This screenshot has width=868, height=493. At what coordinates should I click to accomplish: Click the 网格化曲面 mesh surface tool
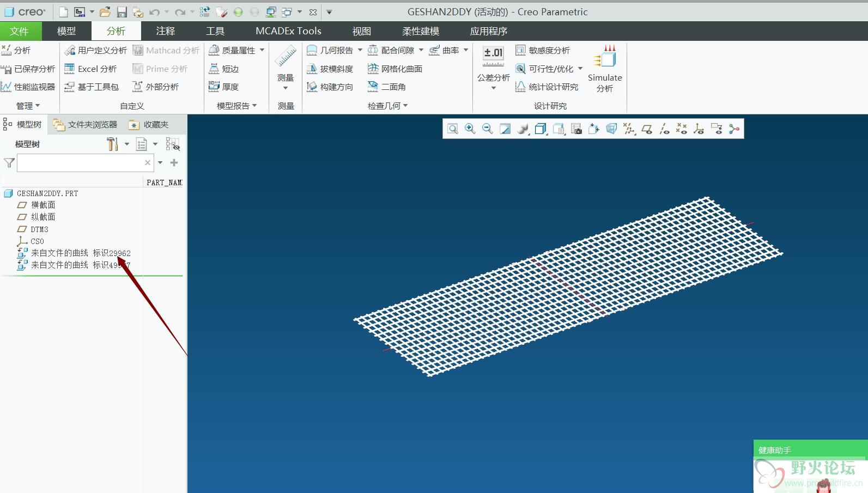pyautogui.click(x=395, y=69)
